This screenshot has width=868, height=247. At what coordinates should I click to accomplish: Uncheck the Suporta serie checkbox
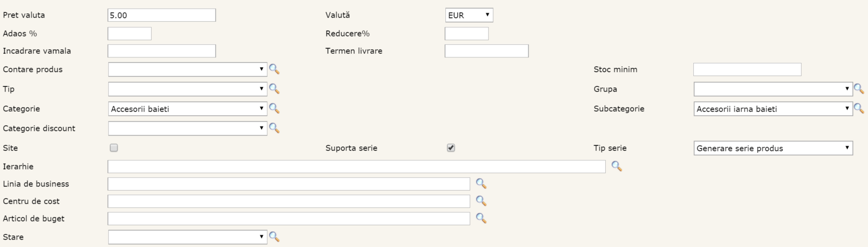451,148
